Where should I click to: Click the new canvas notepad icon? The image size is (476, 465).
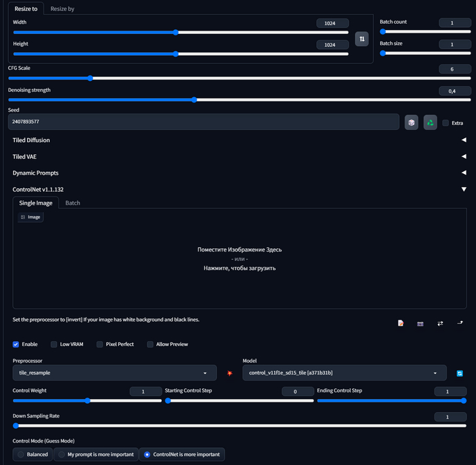[401, 323]
